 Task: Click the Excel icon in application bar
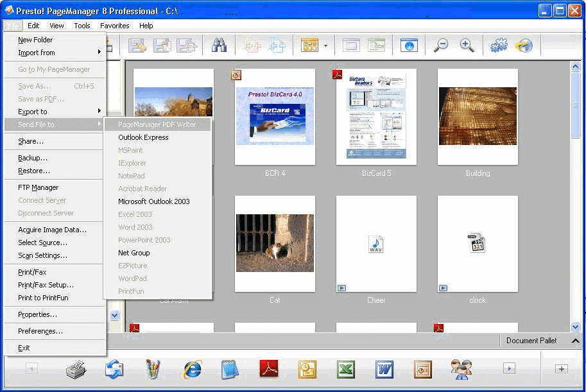pos(346,369)
